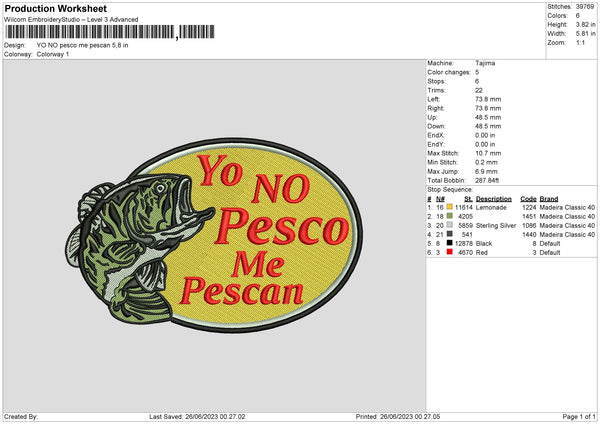Click 'Madeira Classic 40' brand in row 1
600x424 pixels.
pyautogui.click(x=567, y=207)
